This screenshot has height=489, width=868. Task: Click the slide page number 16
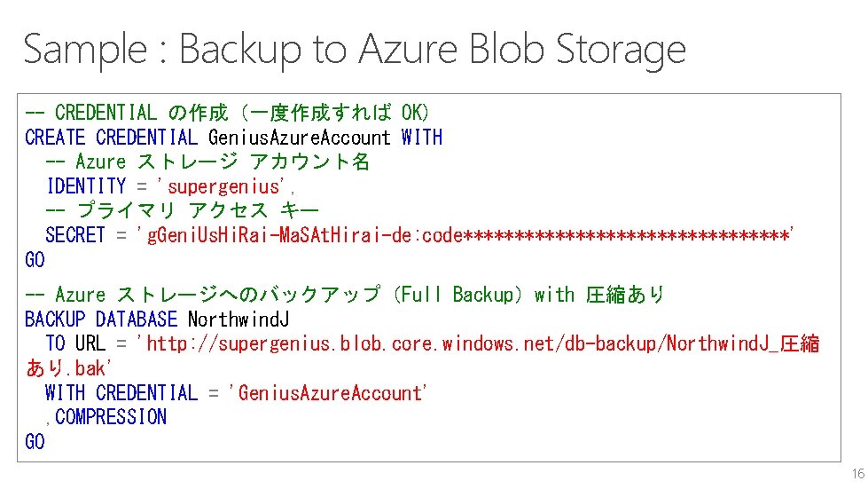856,474
